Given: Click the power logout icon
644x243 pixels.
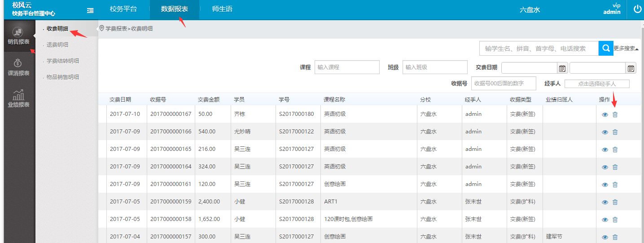Looking at the screenshot, I should click(638, 9).
